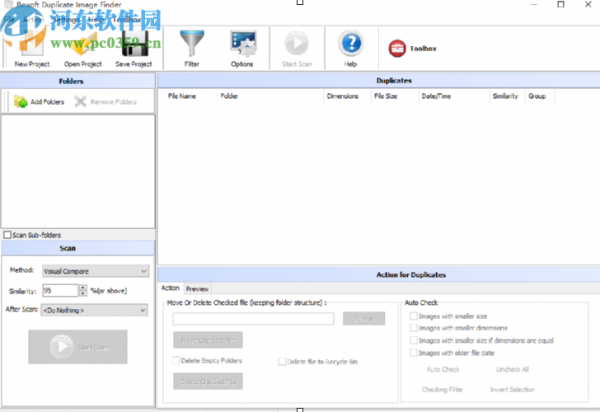This screenshot has height=412, width=600.
Task: Open the Settings menu
Action: pos(65,19)
